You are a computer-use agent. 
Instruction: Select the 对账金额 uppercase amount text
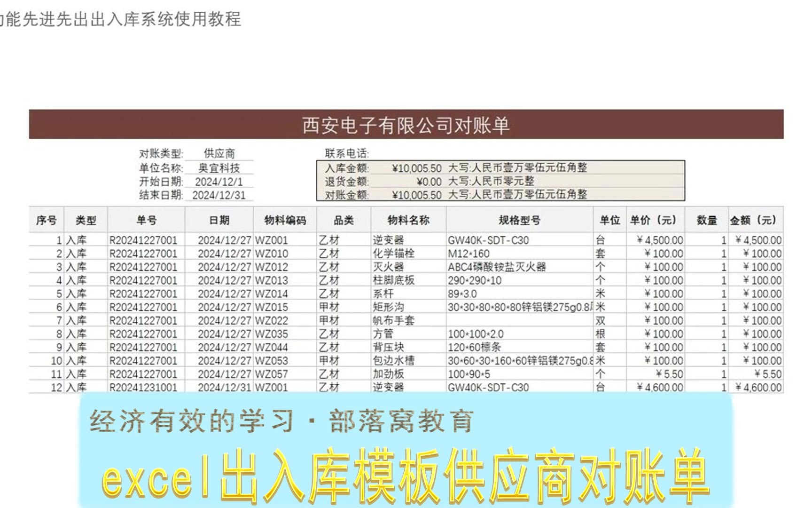click(517, 194)
